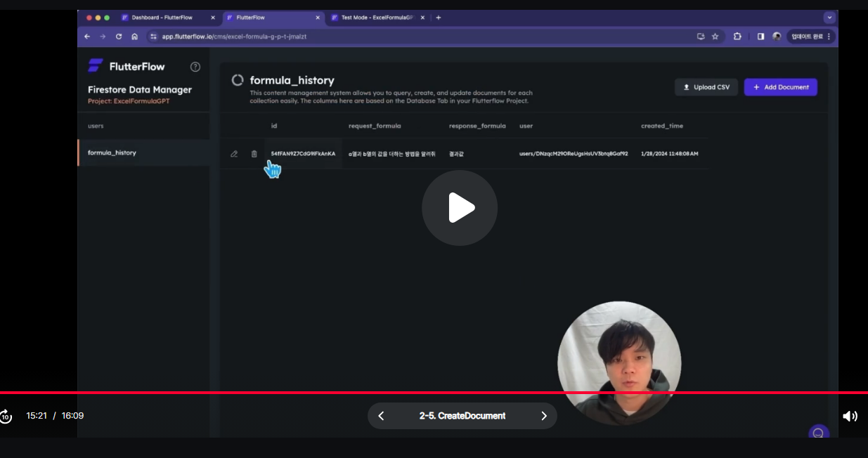The image size is (868, 458).
Task: Open the browser profile avatar
Action: (x=777, y=37)
